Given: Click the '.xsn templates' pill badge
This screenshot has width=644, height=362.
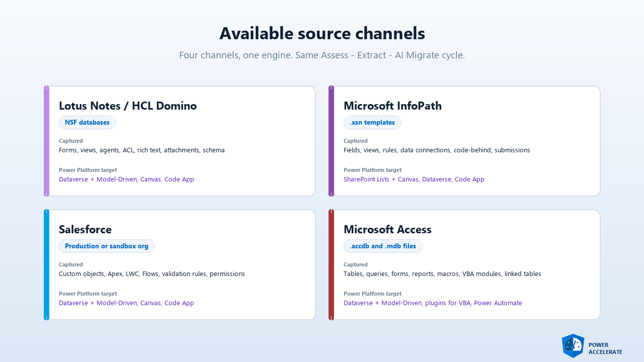Looking at the screenshot, I should [x=372, y=122].
